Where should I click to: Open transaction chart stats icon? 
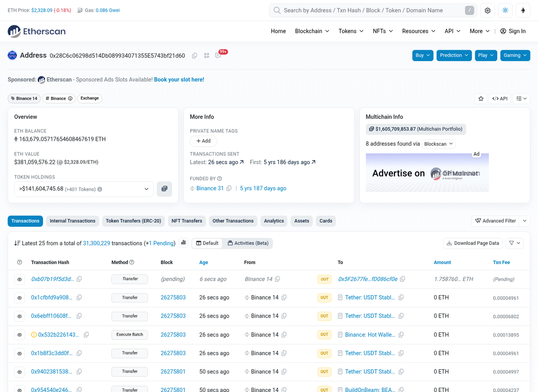(183, 243)
